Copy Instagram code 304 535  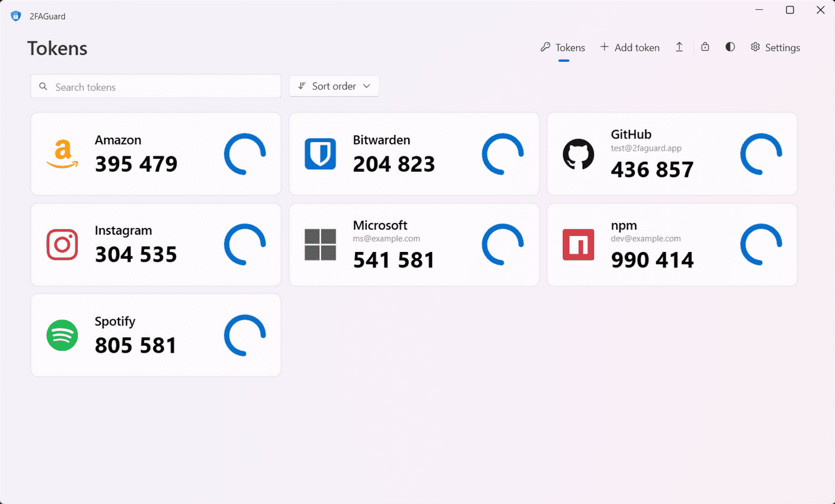[136, 254]
